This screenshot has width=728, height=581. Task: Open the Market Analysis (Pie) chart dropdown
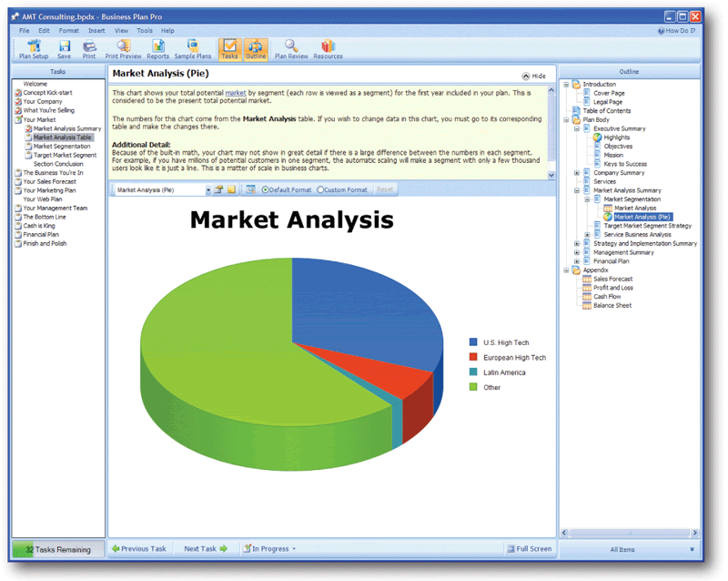[208, 190]
